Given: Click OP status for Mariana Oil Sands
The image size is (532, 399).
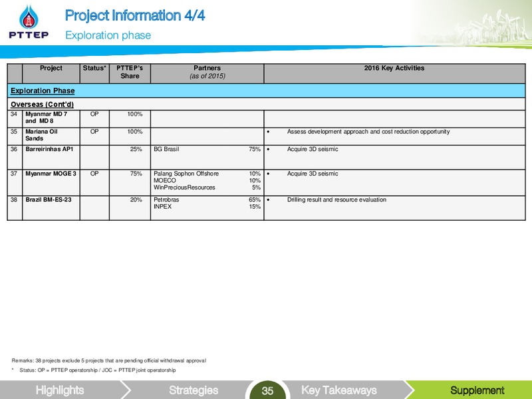Looking at the screenshot, I should tap(94, 132).
